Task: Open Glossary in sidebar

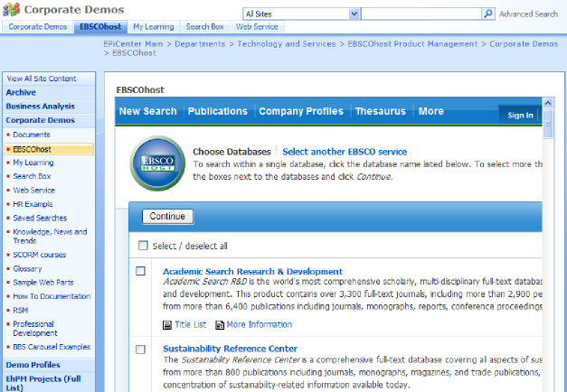Action: 27,269
